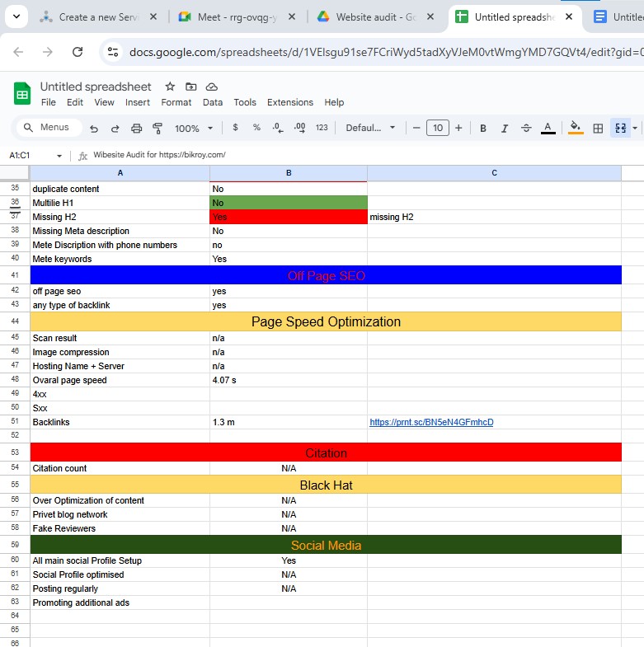644x647 pixels.
Task: Star the Untitled spreadsheet document
Action: tap(170, 87)
